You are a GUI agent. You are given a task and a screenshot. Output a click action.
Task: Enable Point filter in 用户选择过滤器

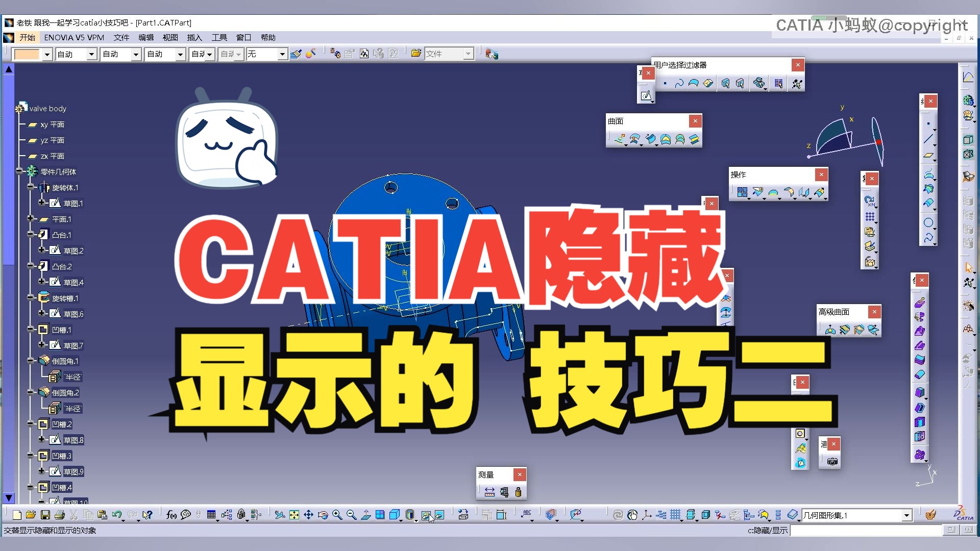point(665,83)
